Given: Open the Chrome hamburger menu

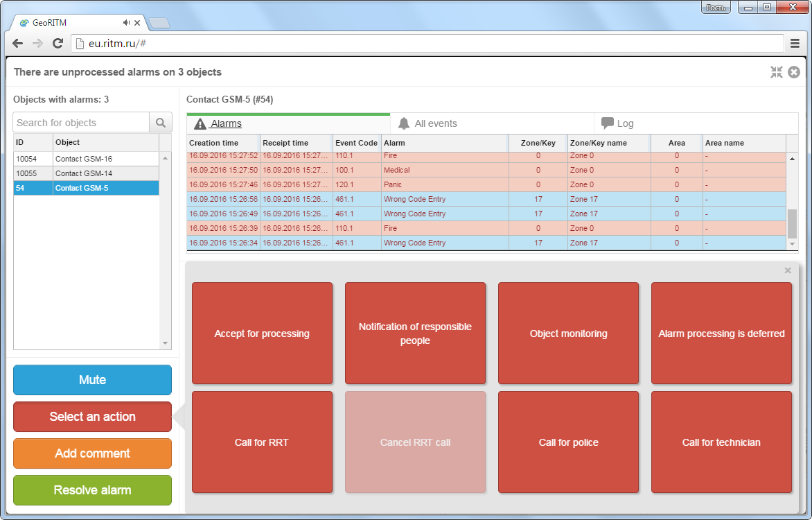Looking at the screenshot, I should (795, 44).
